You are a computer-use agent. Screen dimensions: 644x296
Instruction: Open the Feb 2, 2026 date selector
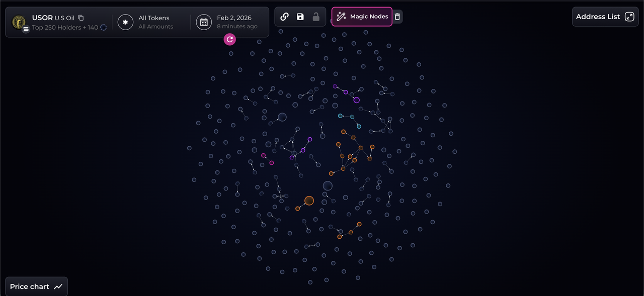(237, 22)
